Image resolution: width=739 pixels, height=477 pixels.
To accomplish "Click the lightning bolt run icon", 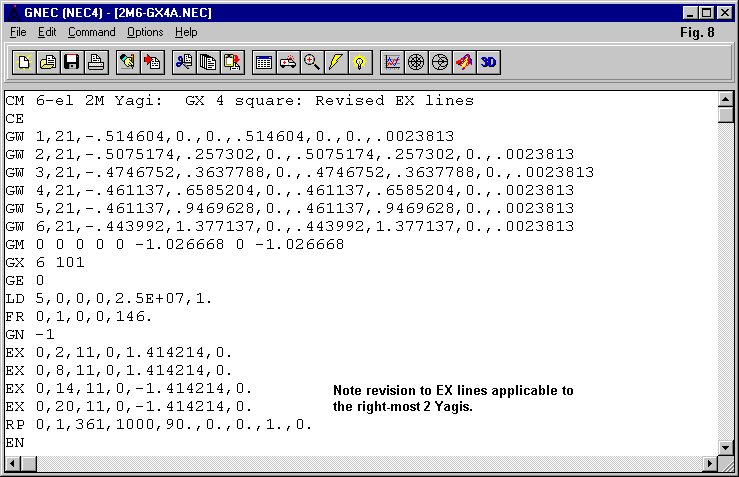I will 336,62.
